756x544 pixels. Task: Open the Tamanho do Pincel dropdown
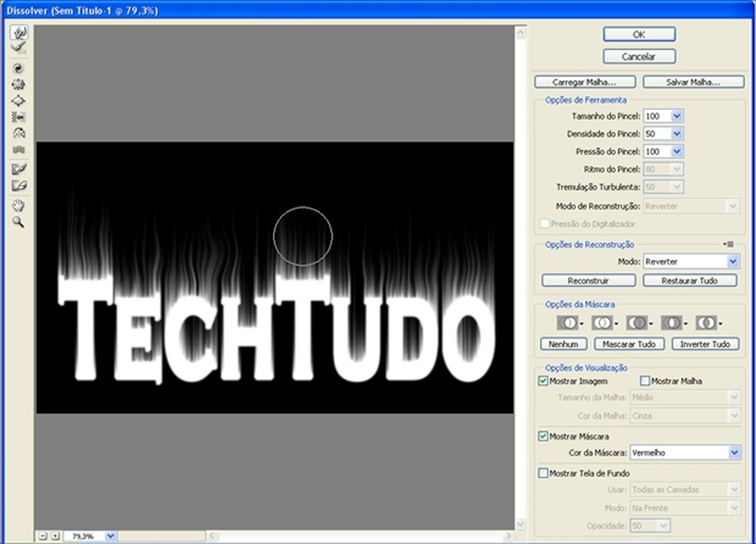[x=677, y=116]
